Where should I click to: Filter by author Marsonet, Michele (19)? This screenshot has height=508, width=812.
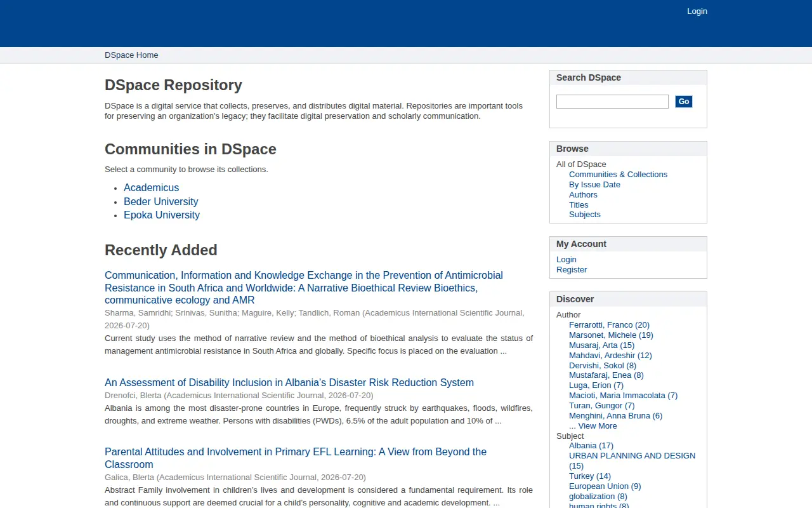pos(611,335)
